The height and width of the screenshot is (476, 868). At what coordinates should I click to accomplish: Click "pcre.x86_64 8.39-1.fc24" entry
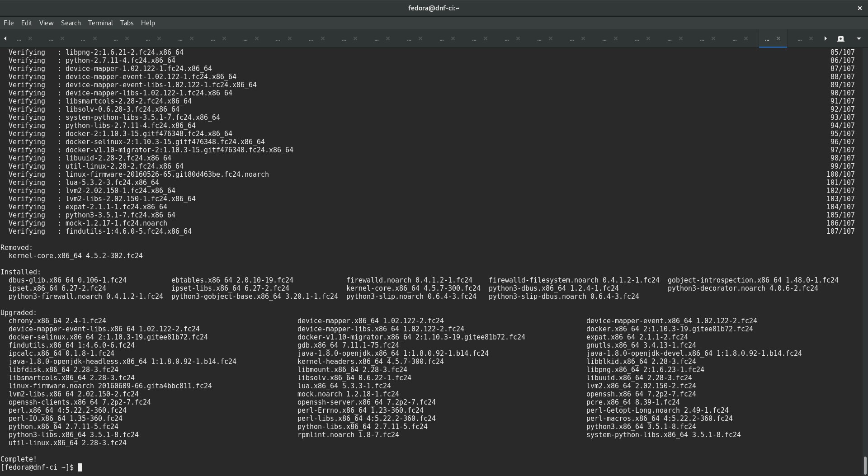click(633, 402)
